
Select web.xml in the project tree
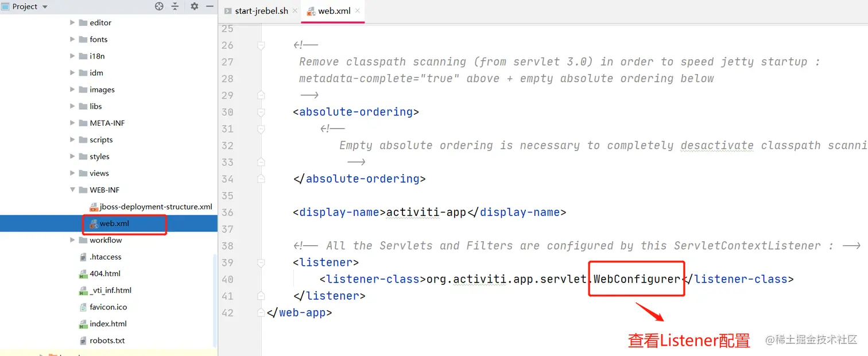[114, 223]
